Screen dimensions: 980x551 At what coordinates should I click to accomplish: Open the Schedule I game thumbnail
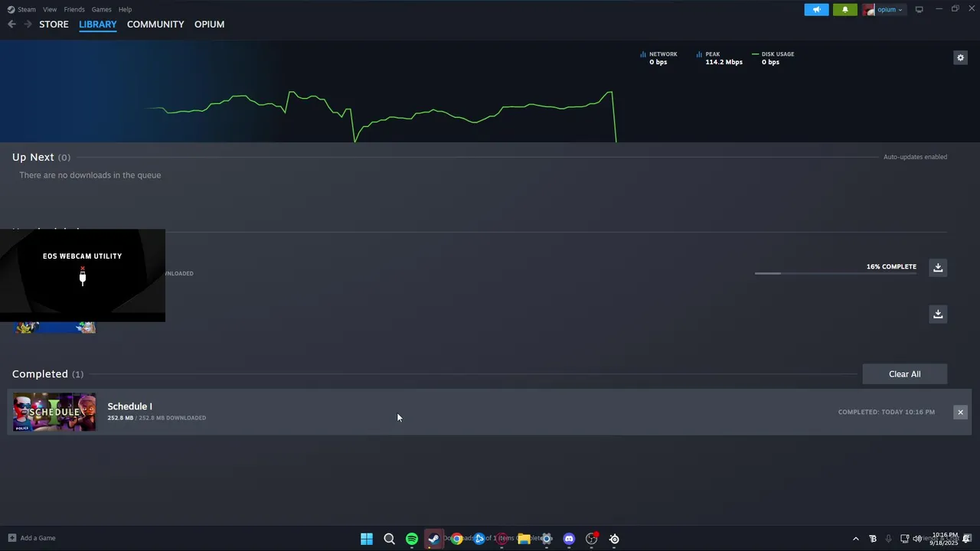54,412
